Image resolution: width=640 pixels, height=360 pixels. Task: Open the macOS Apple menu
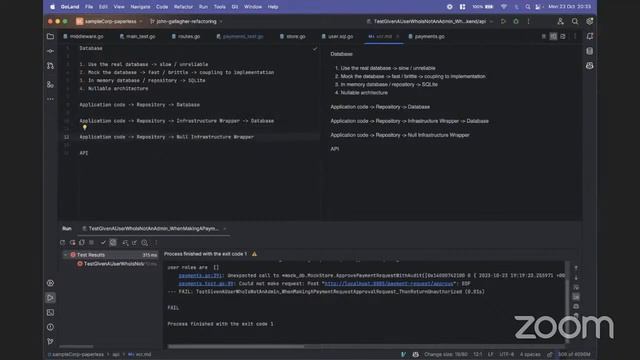point(52,7)
